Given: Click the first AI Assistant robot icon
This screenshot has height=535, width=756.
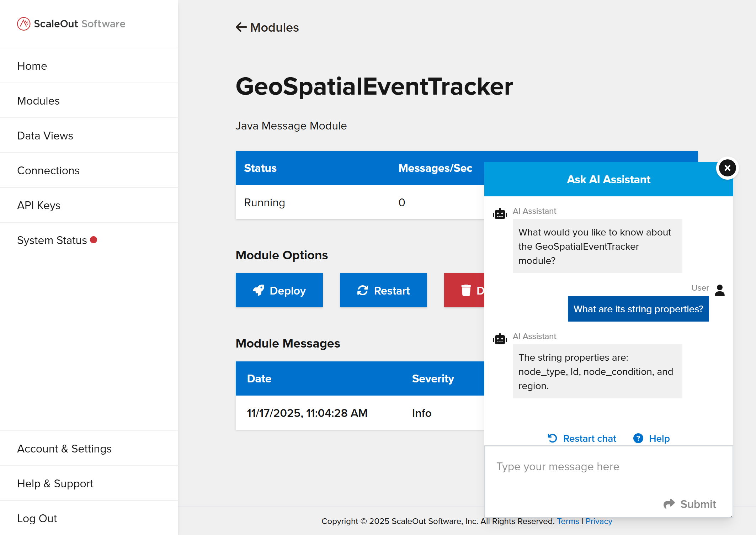Looking at the screenshot, I should [500, 214].
